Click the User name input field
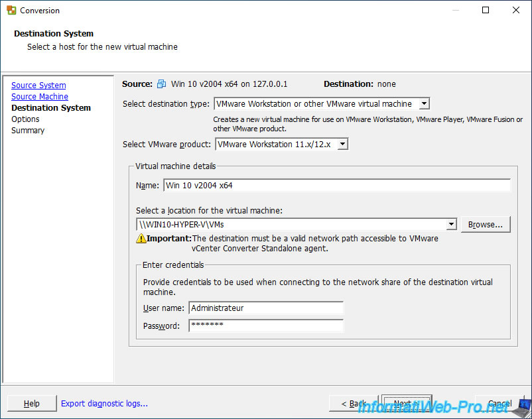 pyautogui.click(x=266, y=308)
